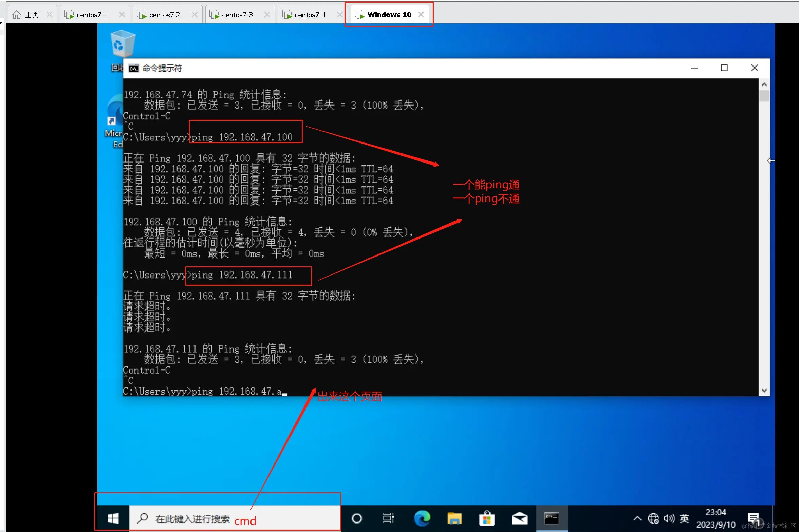Click the volume speaker tray icon

(x=669, y=518)
